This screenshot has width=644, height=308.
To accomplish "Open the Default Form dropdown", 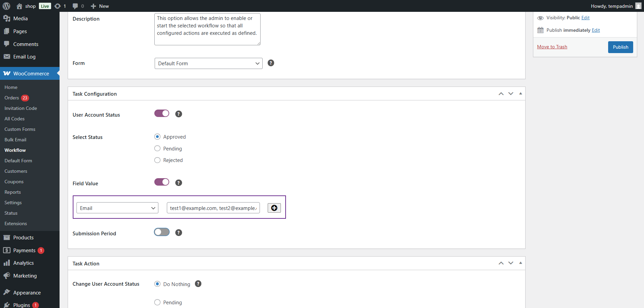I will [208, 64].
